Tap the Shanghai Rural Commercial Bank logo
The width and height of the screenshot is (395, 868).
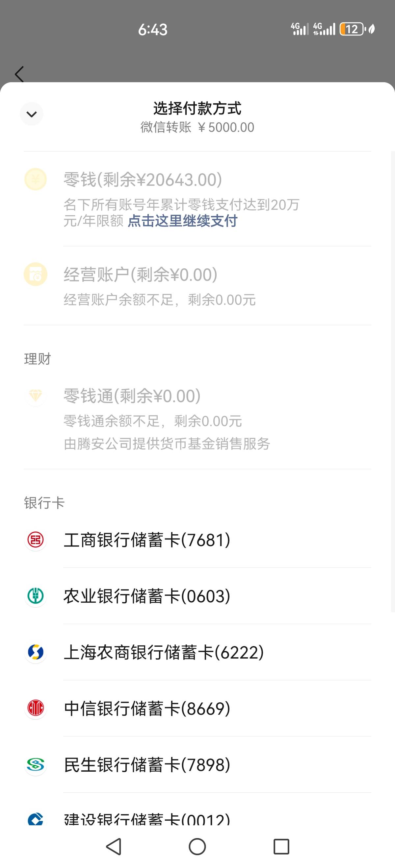36,652
